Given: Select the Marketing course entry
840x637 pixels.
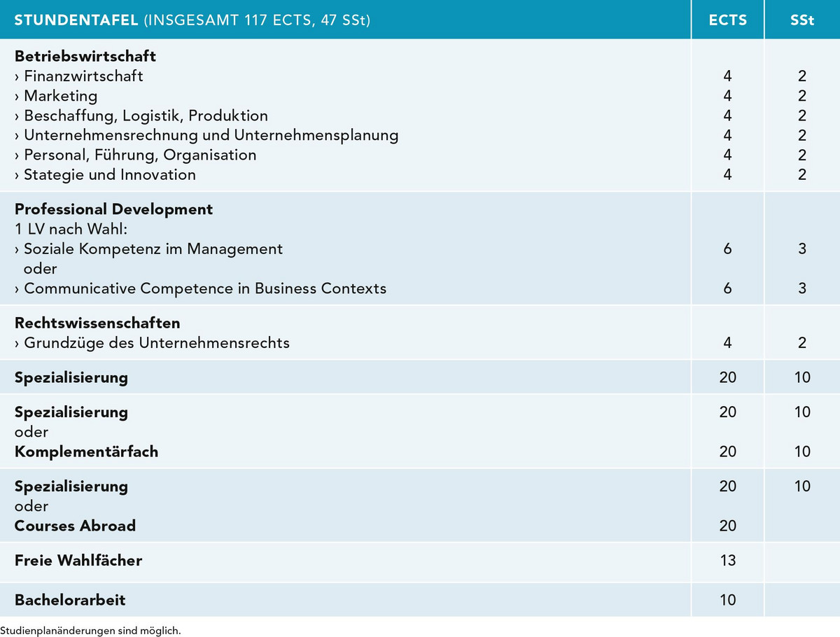Looking at the screenshot, I should [x=60, y=95].
